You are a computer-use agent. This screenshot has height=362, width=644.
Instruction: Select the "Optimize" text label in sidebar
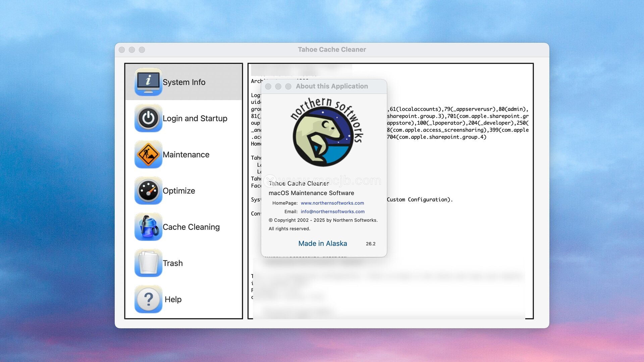coord(179,191)
